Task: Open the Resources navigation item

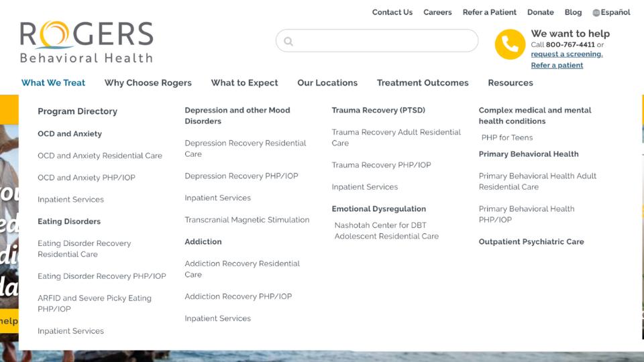Action: click(511, 82)
